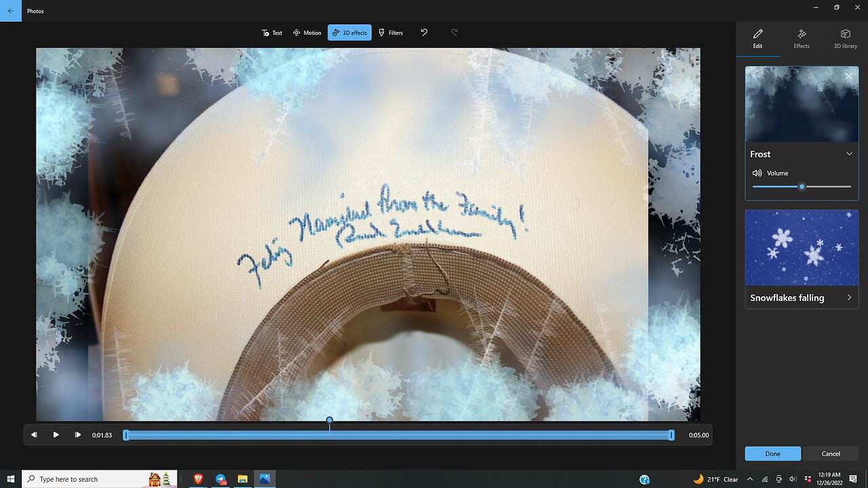Open the weather widget showing 21°F Clear
Image resolution: width=868 pixels, height=488 pixels.
pos(717,479)
